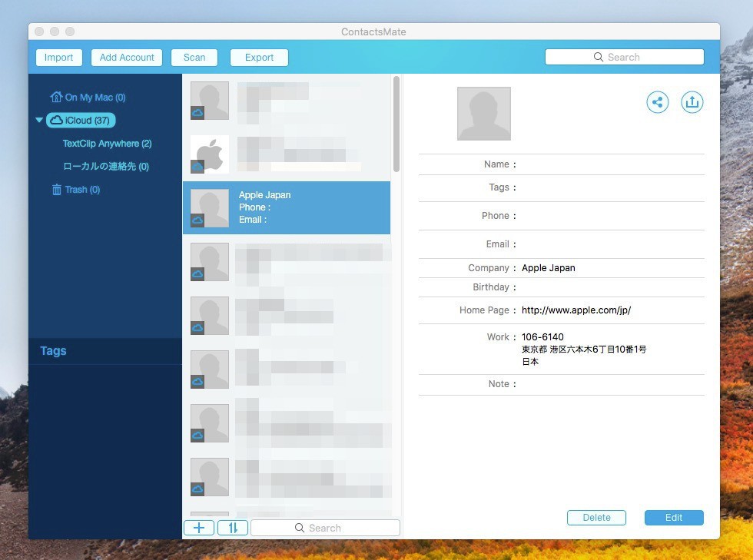This screenshot has width=753, height=560.
Task: Focus the contact list Search field
Action: pyautogui.click(x=325, y=527)
